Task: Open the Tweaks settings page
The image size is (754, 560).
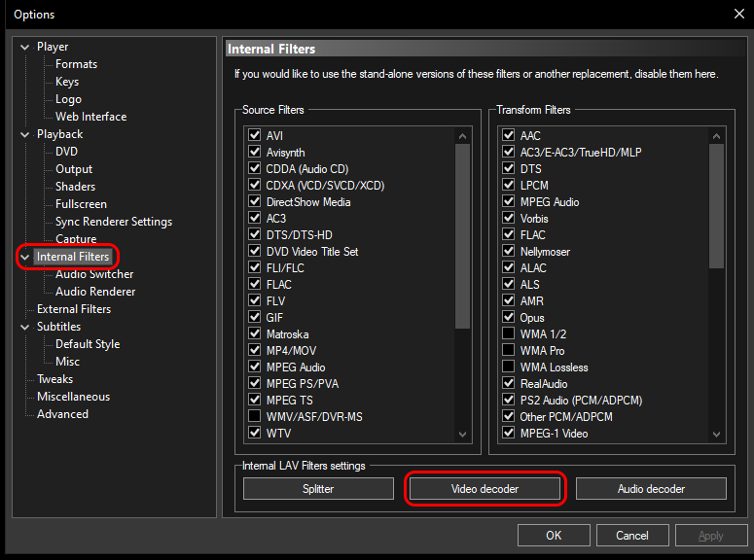Action: [x=54, y=379]
